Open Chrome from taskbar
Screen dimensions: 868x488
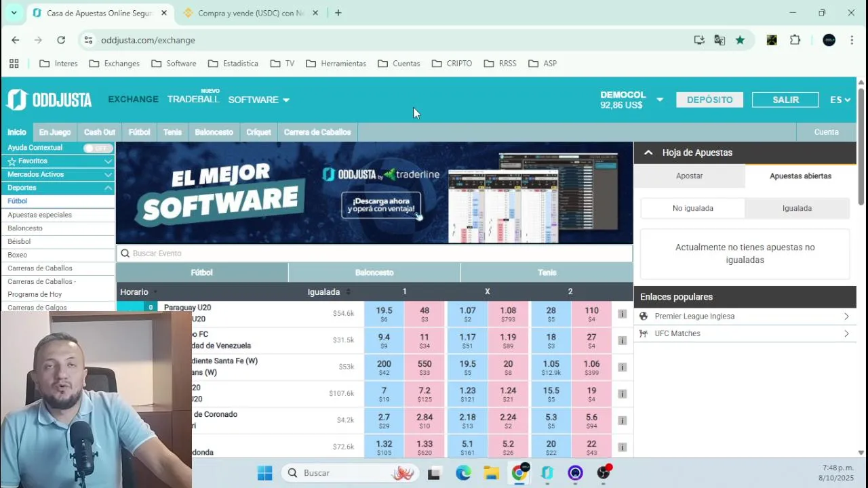[519, 473]
